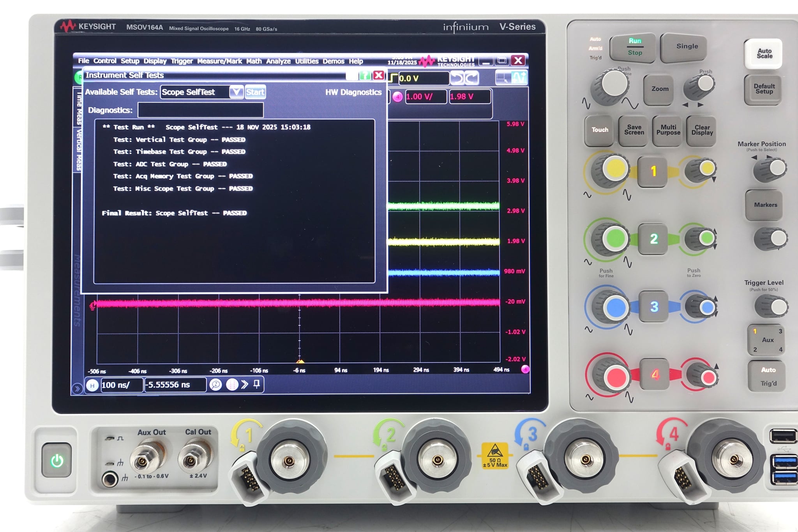Toggle channel 1 yellow key

[x=653, y=171]
